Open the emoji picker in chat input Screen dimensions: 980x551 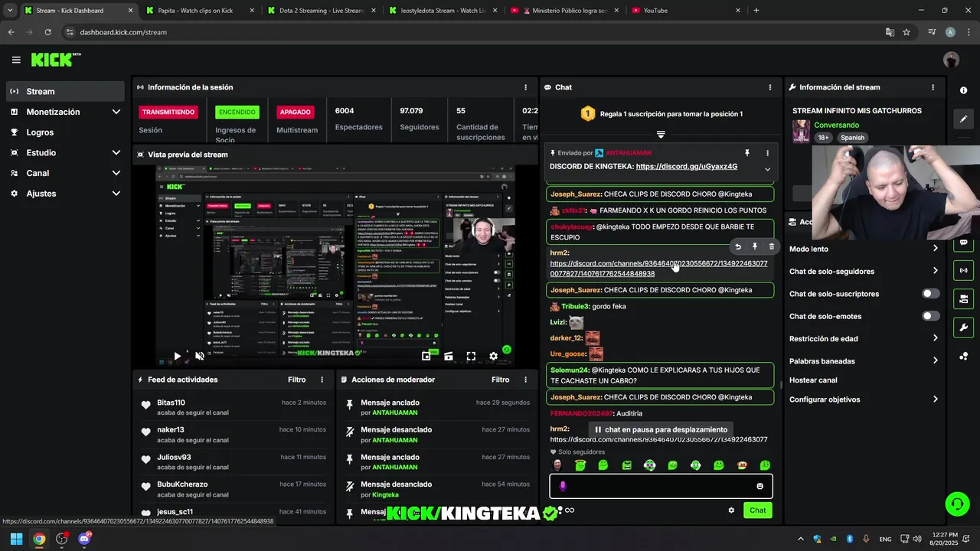[759, 486]
